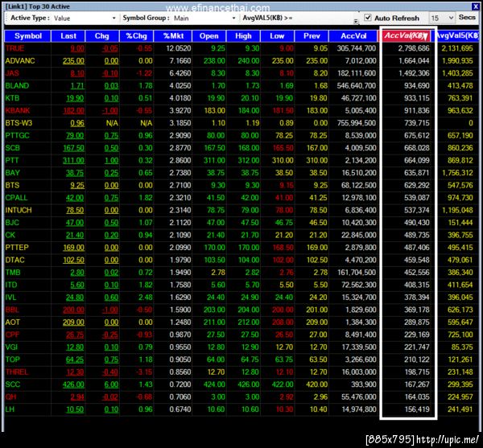Click TRUE AccVal value 2,798,686
The image size is (483, 448).
coord(414,48)
